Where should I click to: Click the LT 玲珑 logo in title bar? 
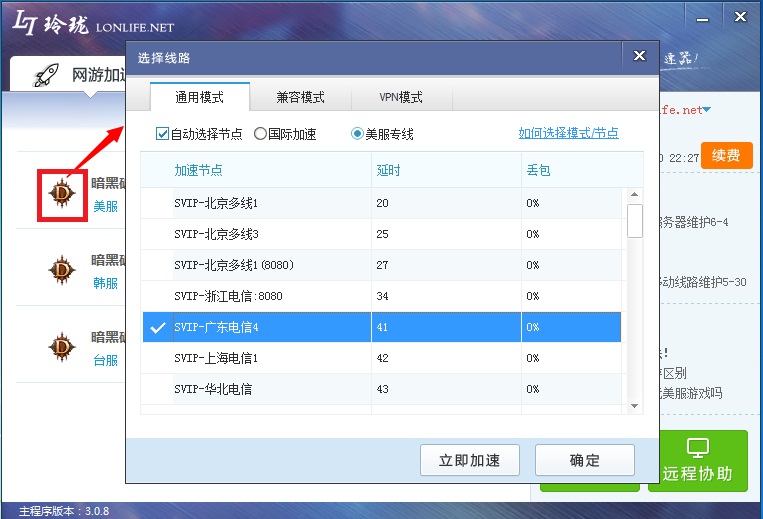(51, 24)
